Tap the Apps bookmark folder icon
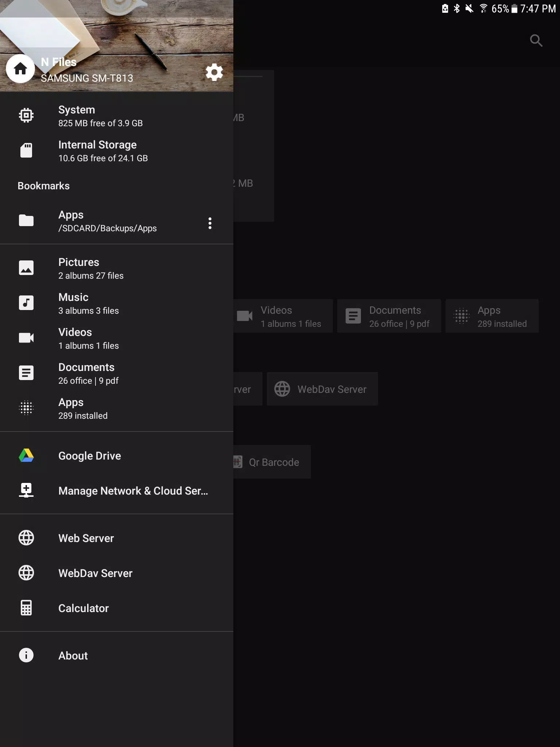 click(26, 220)
